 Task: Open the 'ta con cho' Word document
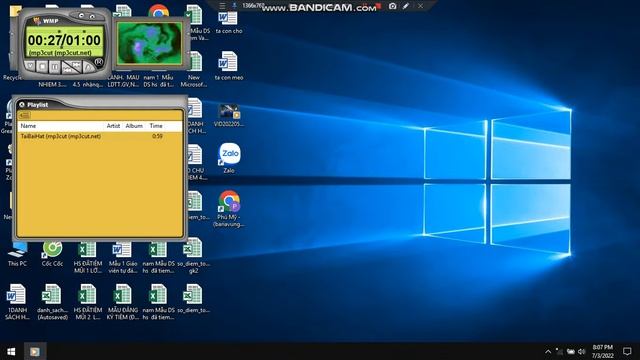tap(229, 22)
